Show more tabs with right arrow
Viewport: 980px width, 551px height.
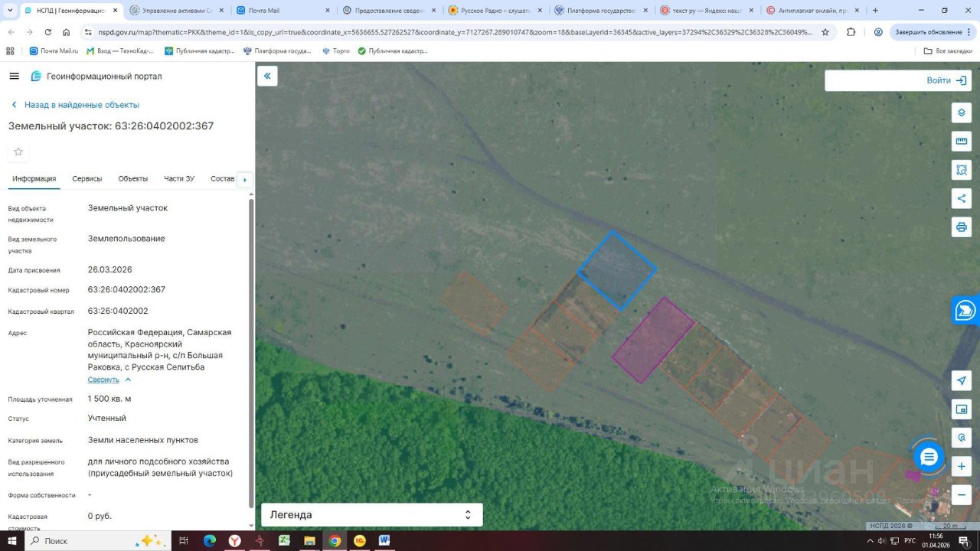point(245,180)
